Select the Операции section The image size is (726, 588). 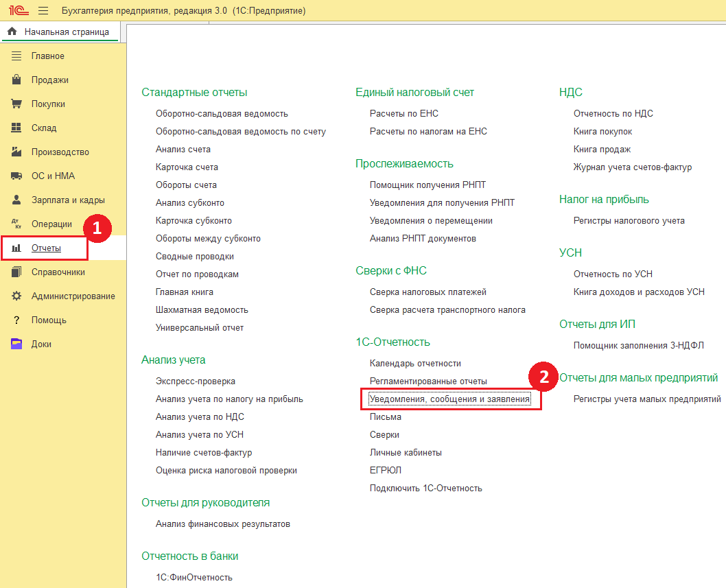[x=52, y=224]
